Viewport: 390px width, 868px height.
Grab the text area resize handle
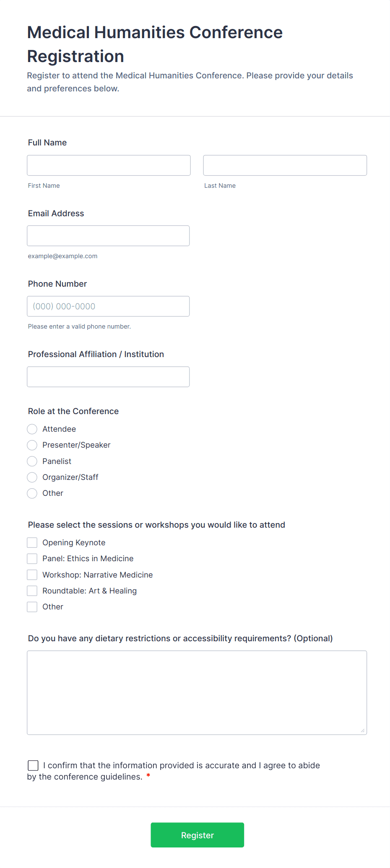coord(363,731)
